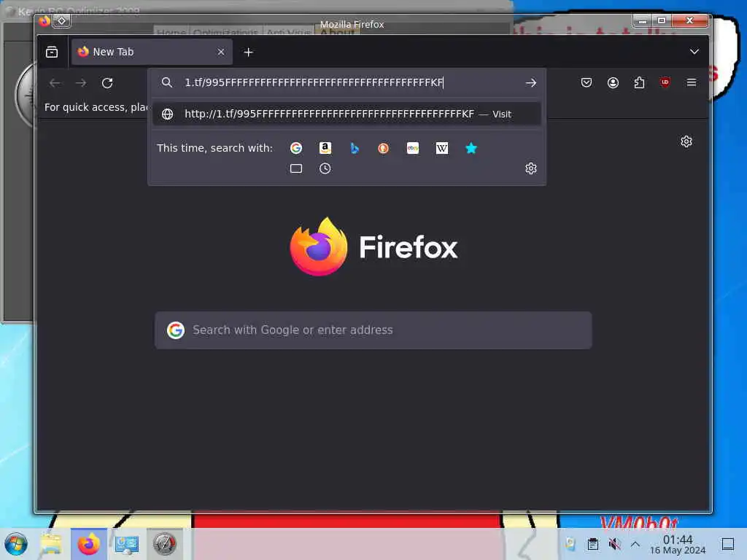Open the Extensions puzzle icon
747x560 pixels.
click(x=639, y=82)
